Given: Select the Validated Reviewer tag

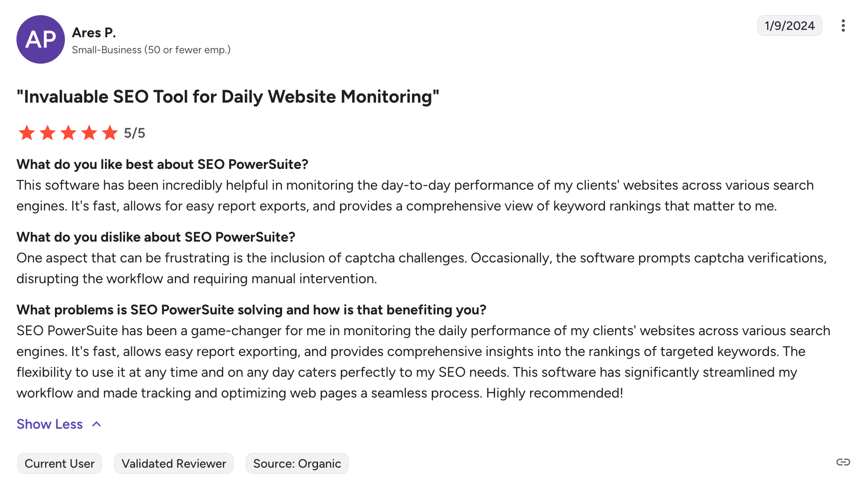Looking at the screenshot, I should click(174, 463).
